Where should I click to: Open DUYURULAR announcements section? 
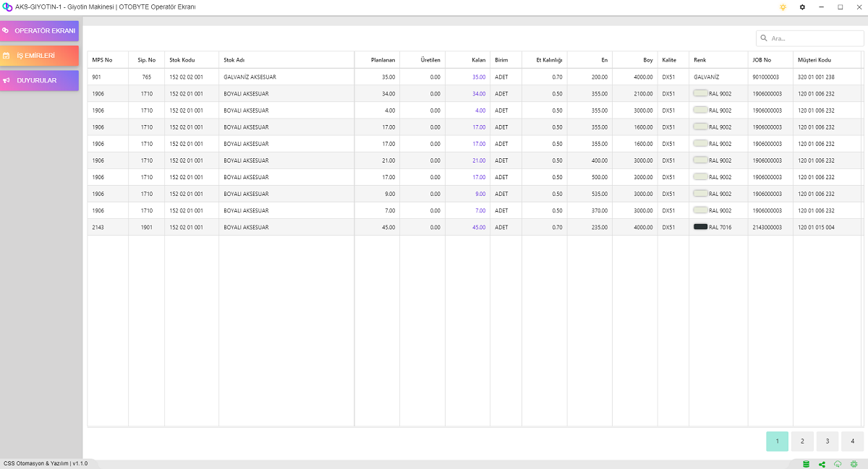(x=40, y=80)
